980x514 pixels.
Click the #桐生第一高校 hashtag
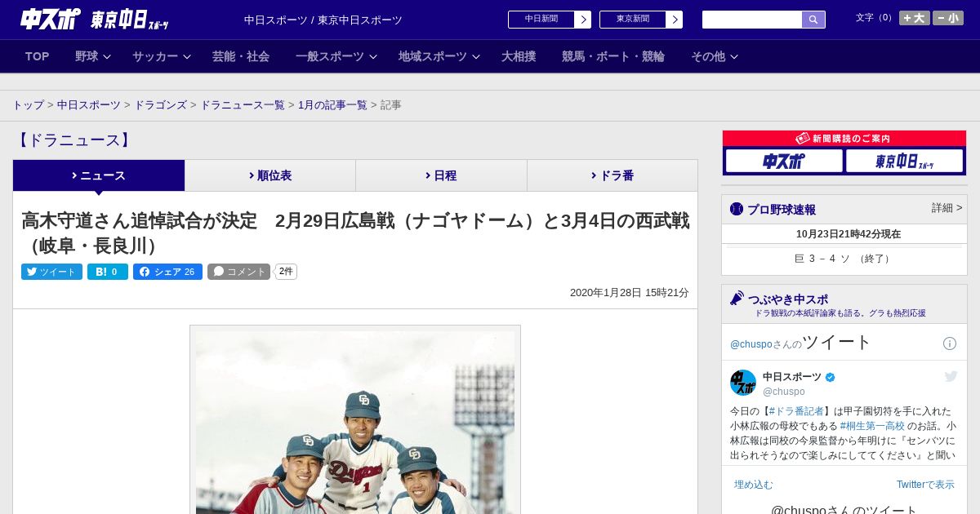(872, 426)
